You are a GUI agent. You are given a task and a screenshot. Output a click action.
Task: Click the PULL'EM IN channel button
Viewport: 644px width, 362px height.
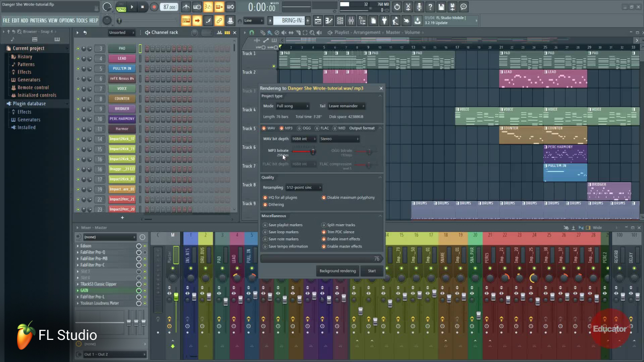tap(122, 68)
